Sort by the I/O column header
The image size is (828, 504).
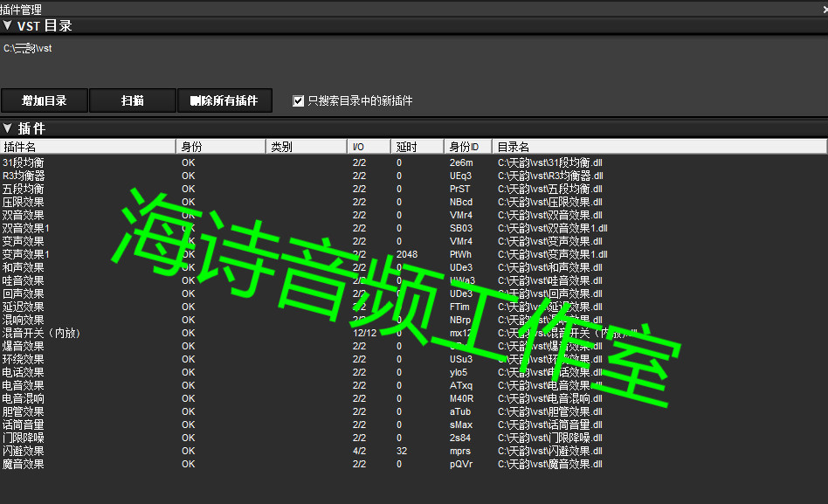tap(369, 147)
